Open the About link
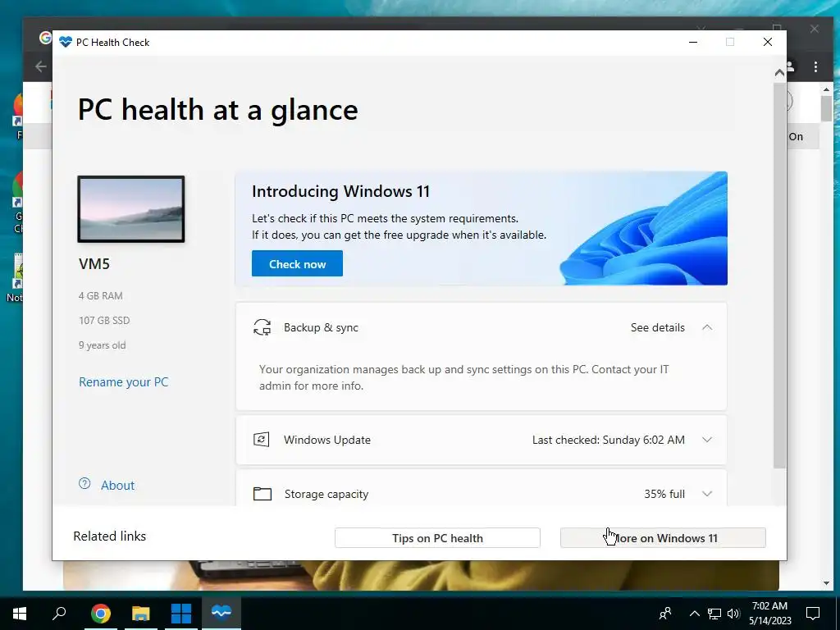 [x=118, y=486]
